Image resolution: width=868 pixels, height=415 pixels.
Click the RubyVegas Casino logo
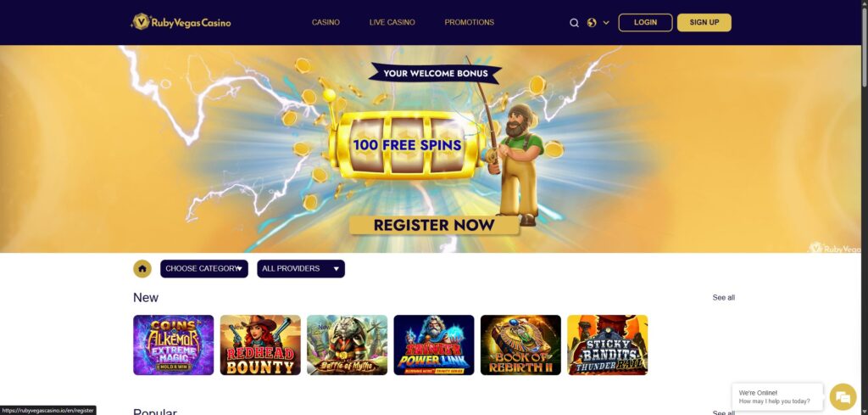pyautogui.click(x=181, y=22)
